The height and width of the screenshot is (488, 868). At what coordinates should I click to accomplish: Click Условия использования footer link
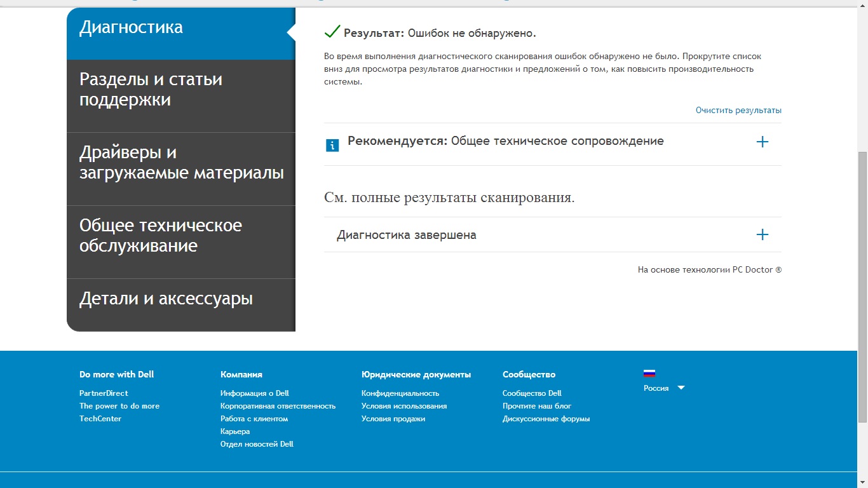point(403,406)
